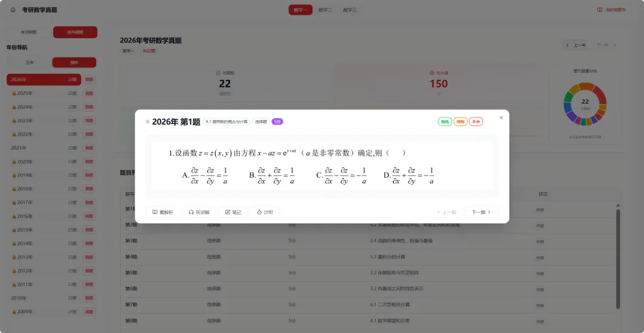Select 2026年 in the year list

coord(44,79)
